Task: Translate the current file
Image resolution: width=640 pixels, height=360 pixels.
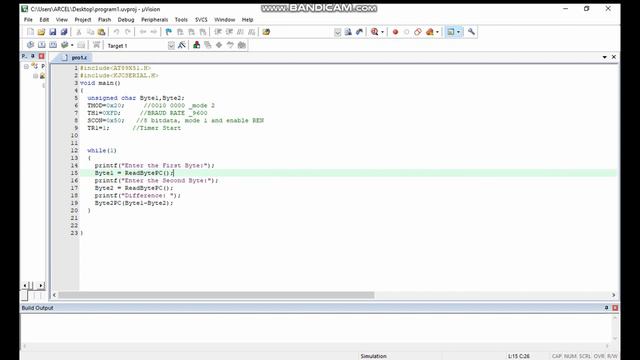Action: [30, 45]
